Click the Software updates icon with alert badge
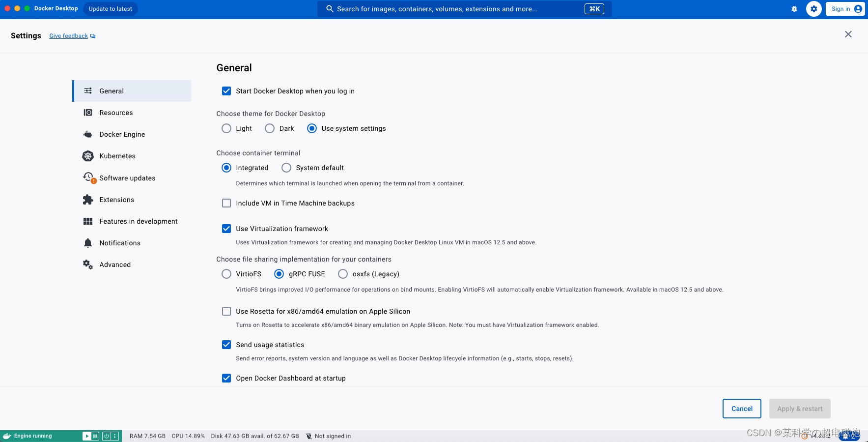The width and height of the screenshot is (868, 442). click(89, 177)
